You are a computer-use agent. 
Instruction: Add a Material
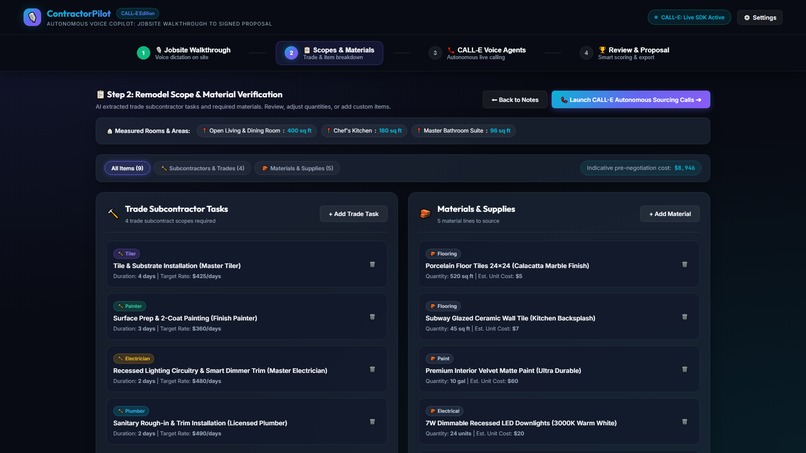tap(670, 214)
